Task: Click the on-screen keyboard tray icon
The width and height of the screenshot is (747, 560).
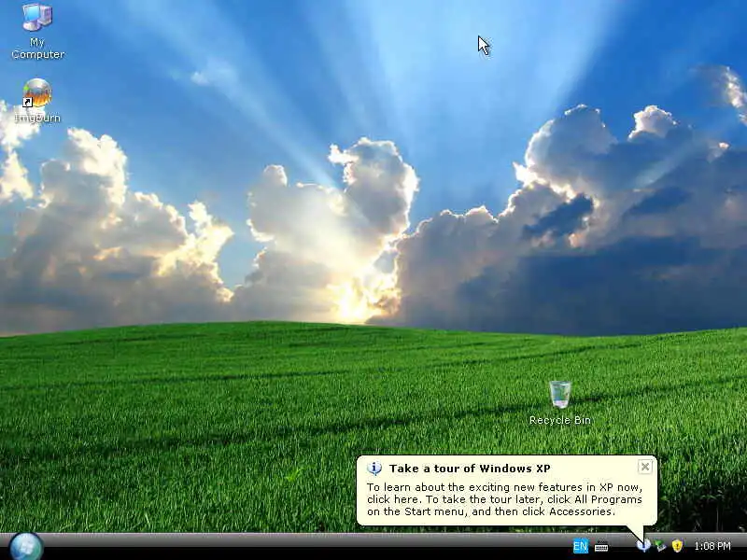Action: pyautogui.click(x=601, y=546)
